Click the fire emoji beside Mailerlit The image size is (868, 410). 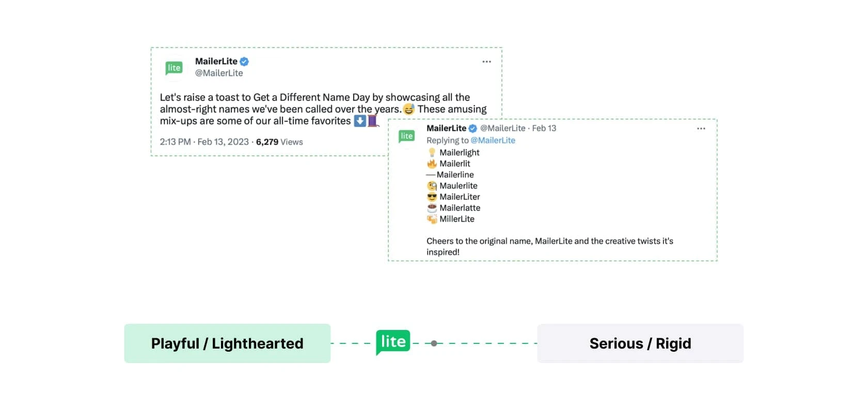point(432,164)
